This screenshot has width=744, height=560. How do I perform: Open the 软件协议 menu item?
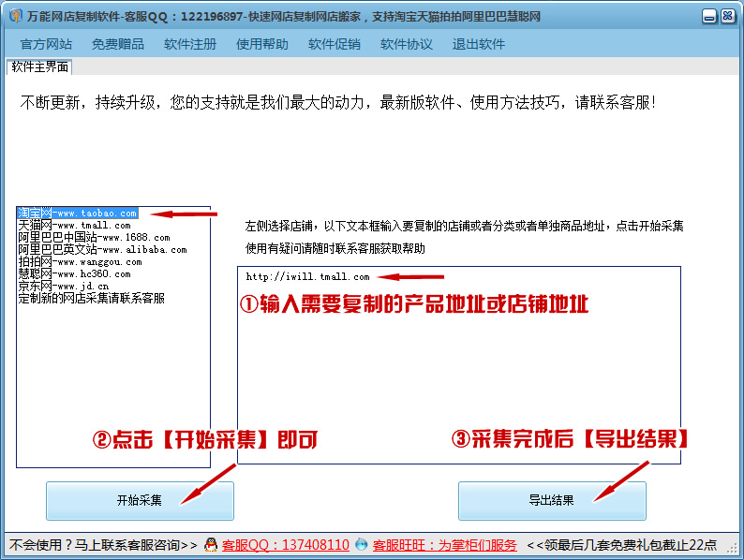(406, 45)
